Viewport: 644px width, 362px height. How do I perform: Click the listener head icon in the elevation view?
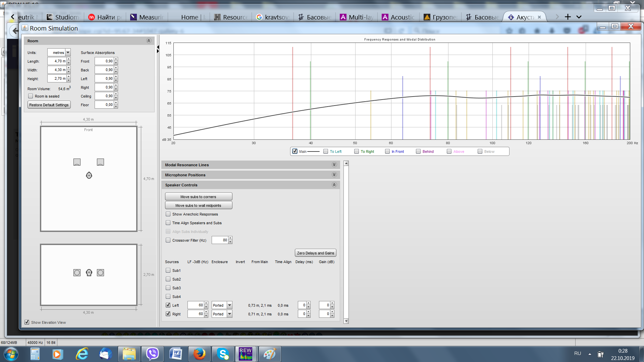[89, 273]
